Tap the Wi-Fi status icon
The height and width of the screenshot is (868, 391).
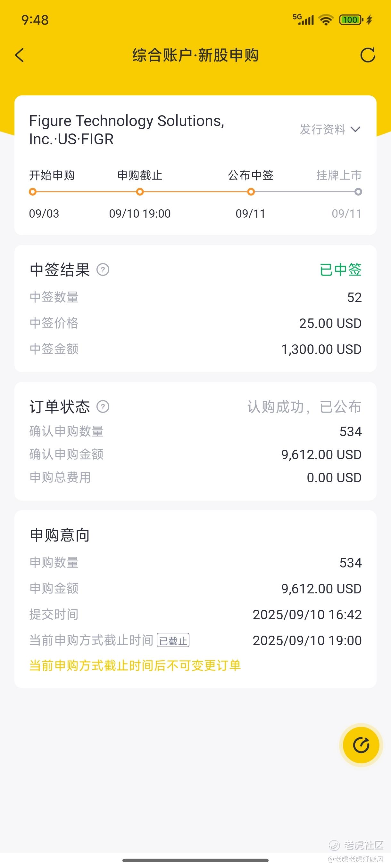tap(326, 20)
